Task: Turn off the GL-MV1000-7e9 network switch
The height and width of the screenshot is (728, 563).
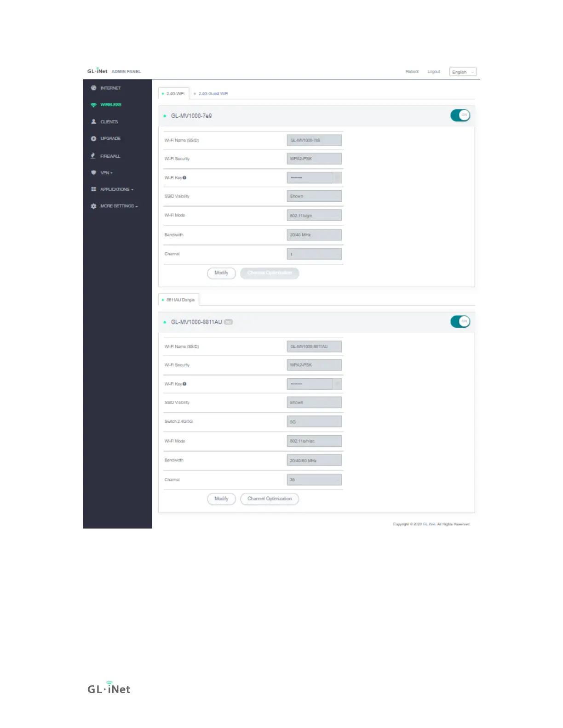Action: pos(460,115)
